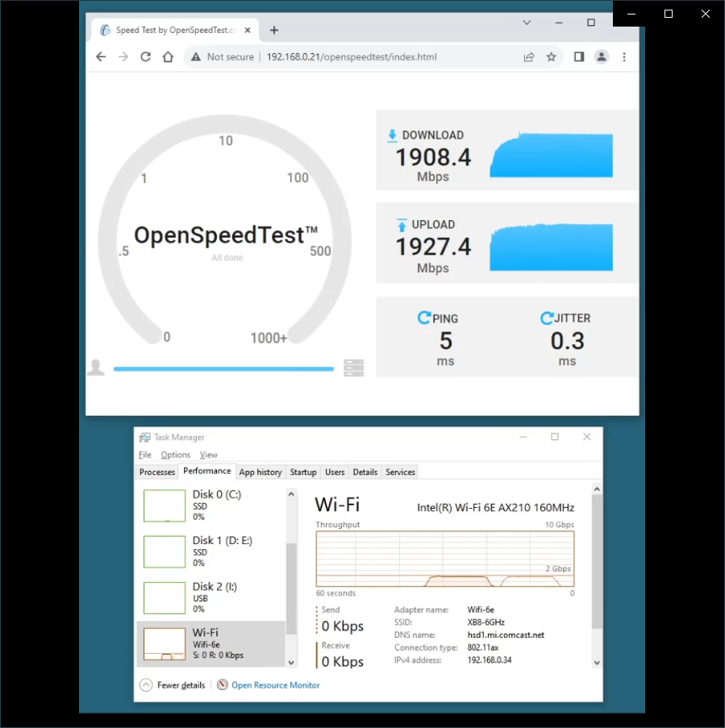Click the Wi-Fi throughput graph
Image resolution: width=725 pixels, height=728 pixels.
[x=445, y=559]
